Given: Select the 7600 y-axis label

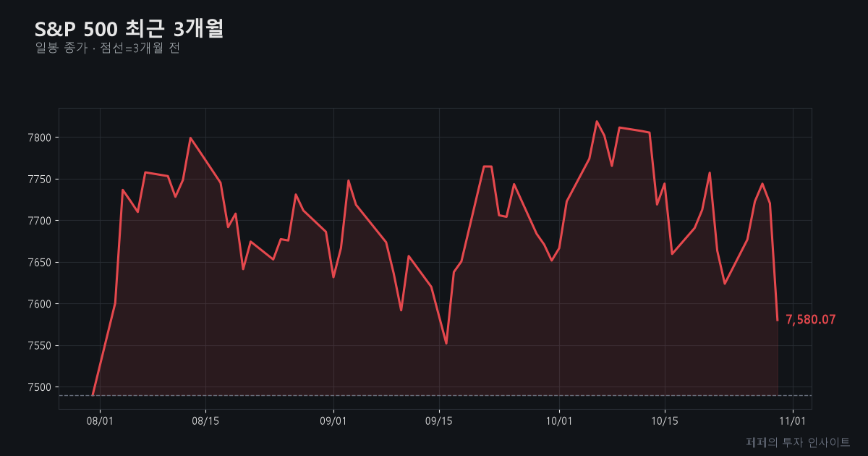Looking at the screenshot, I should point(39,304).
